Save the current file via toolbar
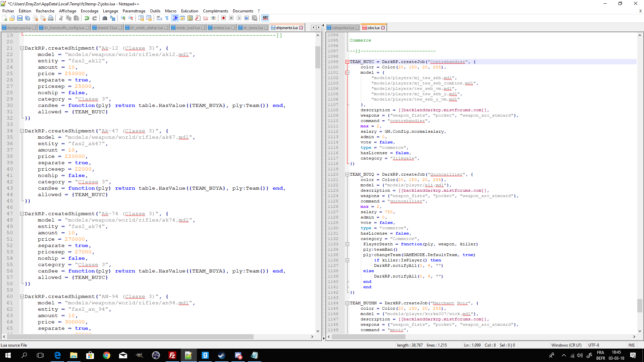 tap(20, 18)
